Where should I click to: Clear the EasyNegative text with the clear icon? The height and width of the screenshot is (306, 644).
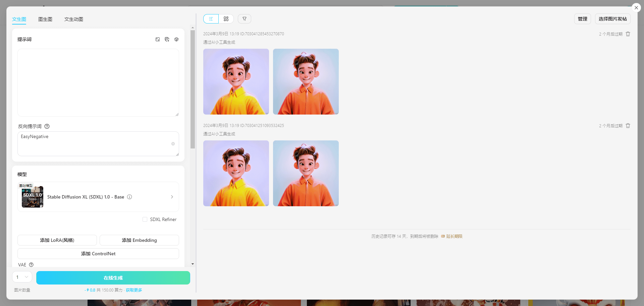173,144
